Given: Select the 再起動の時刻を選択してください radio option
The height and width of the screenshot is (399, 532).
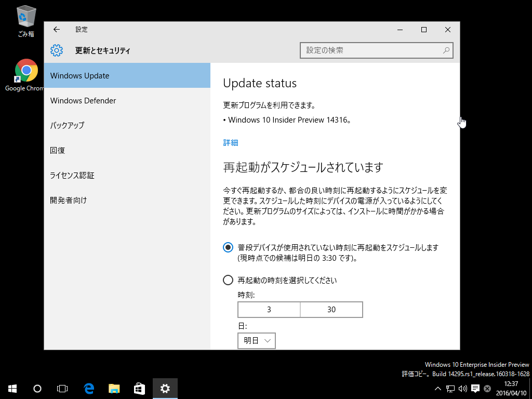Looking at the screenshot, I should pos(228,280).
